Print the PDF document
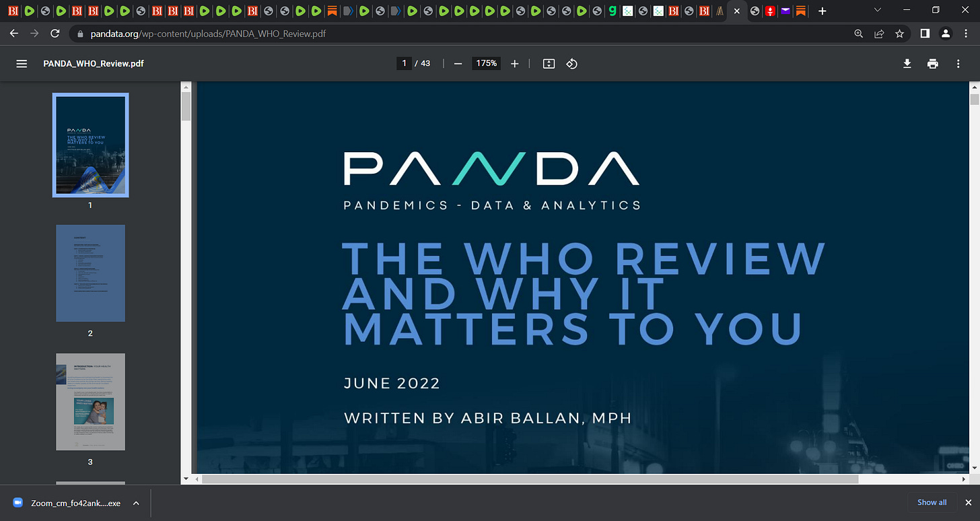This screenshot has width=980, height=521. 932,63
